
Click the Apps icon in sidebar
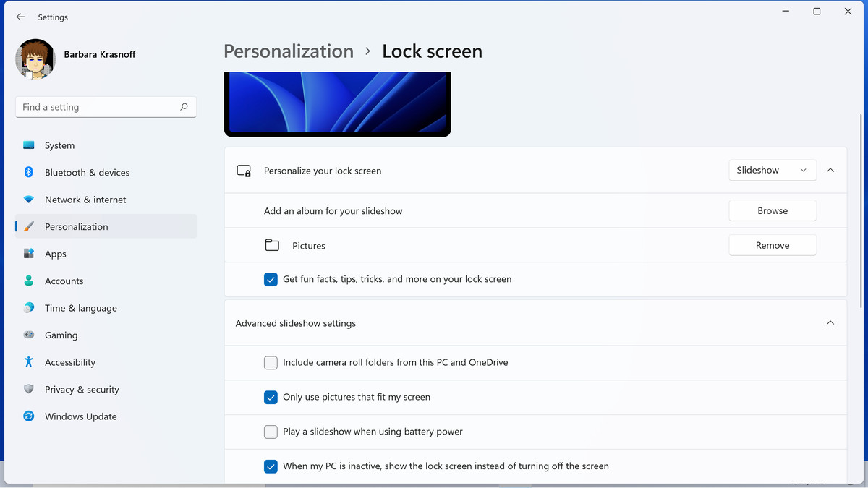pos(29,254)
